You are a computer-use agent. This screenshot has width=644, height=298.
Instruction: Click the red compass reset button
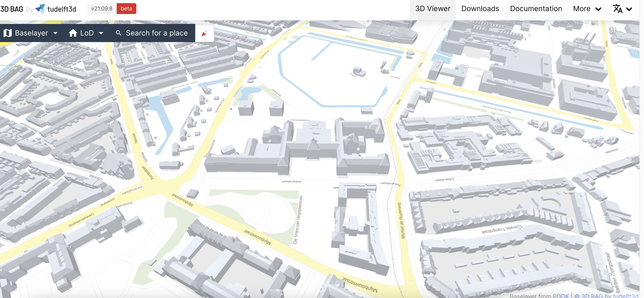tap(204, 33)
